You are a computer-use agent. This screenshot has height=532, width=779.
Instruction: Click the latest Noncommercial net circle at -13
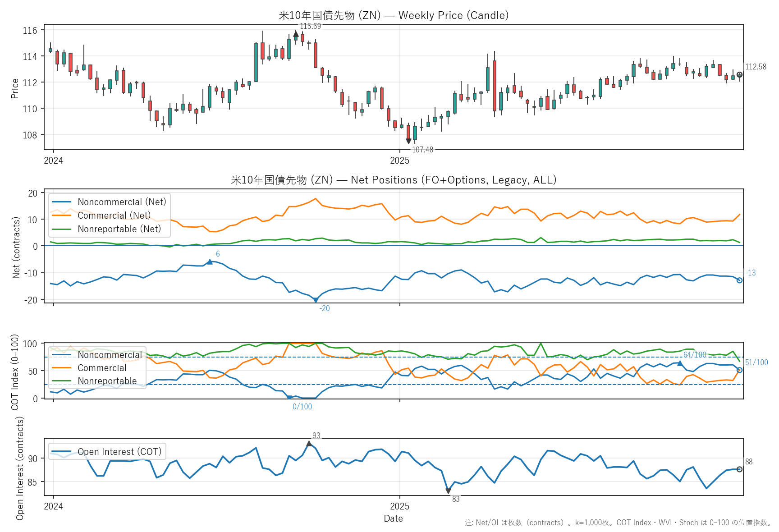pos(739,280)
